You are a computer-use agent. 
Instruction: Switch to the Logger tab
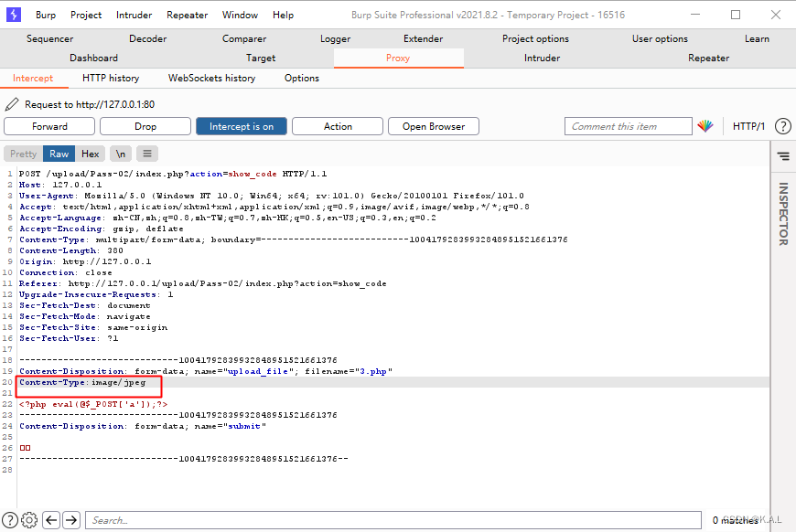tap(335, 38)
